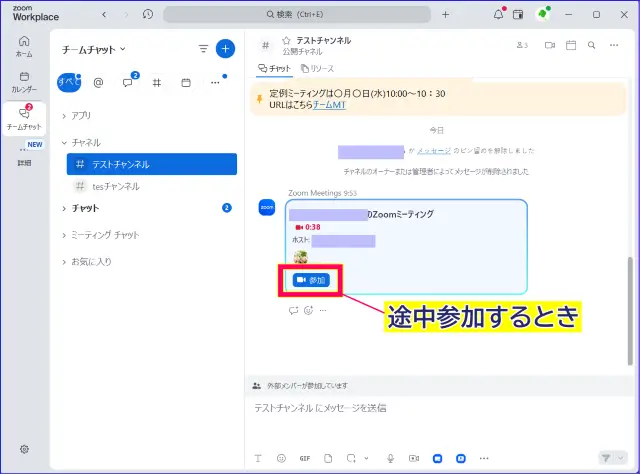This screenshot has width=640, height=474.
Task: Open the GIF picker
Action: (304, 458)
